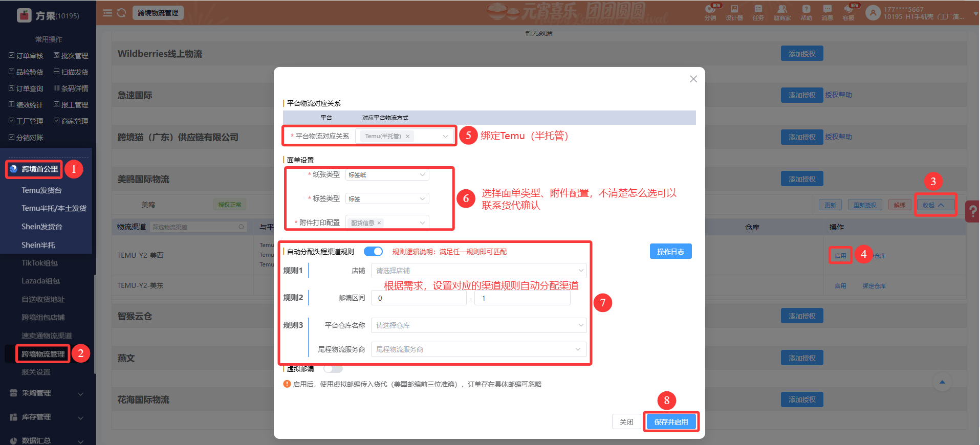980x445 pixels.
Task: Open Temu发货台 in the sidebar
Action: click(x=41, y=190)
